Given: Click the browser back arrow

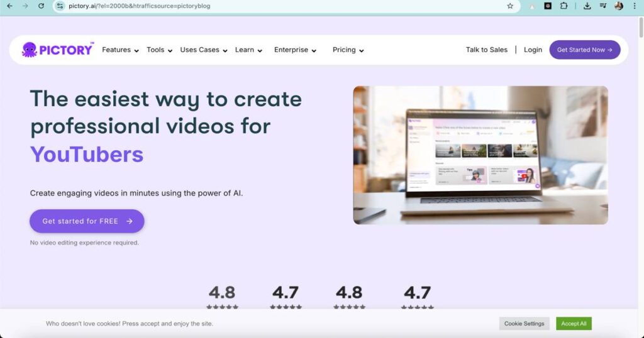Looking at the screenshot, I should (9, 6).
